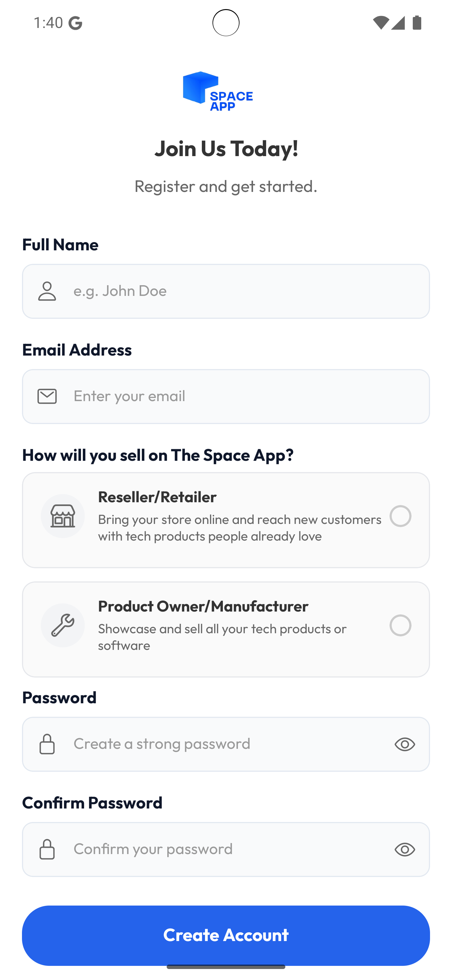Show password with eye icon in Password field
This screenshot has height=980, width=452.
tap(405, 744)
